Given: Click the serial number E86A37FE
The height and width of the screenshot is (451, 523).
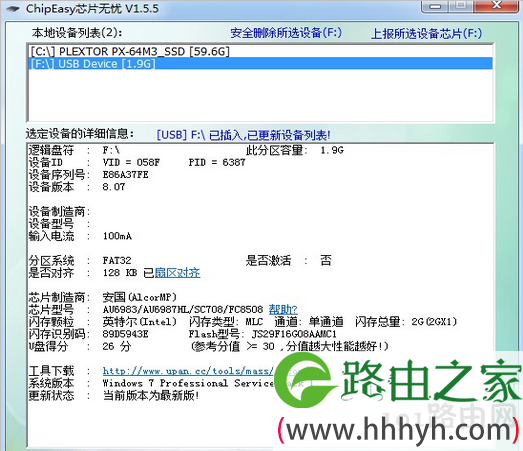Looking at the screenshot, I should 125,174.
